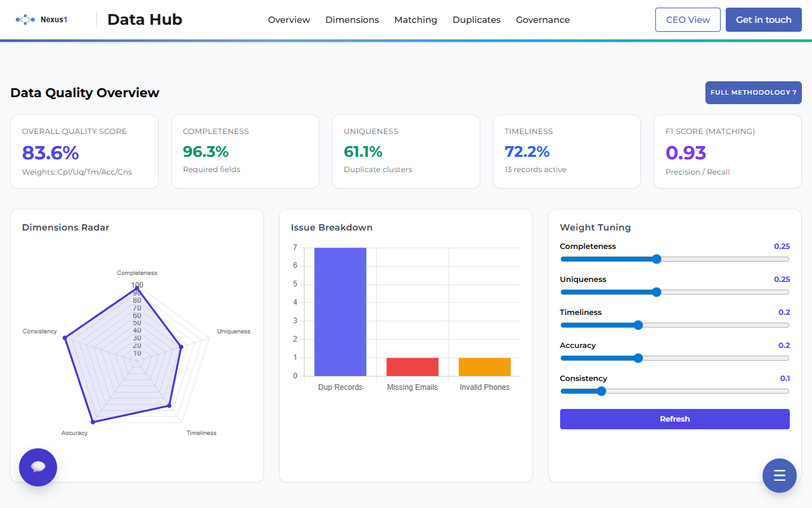Go to the Governance section
The height and width of the screenshot is (508, 812).
point(542,20)
